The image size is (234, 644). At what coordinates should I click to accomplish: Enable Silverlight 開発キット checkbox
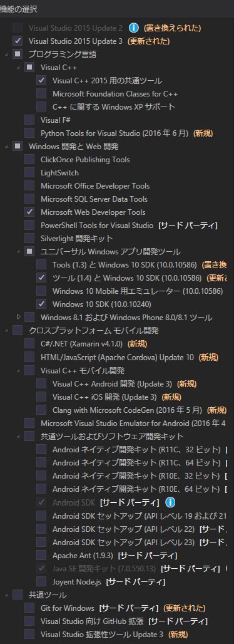[29, 238]
